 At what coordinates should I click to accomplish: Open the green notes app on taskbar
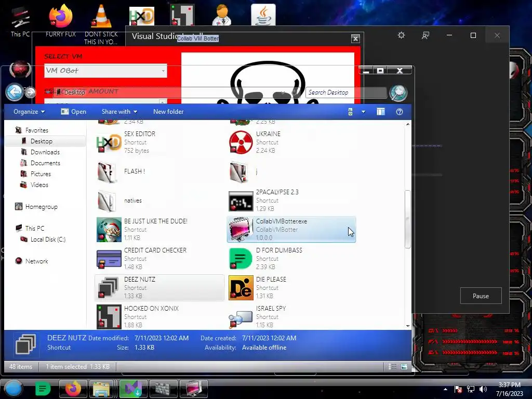click(43, 389)
